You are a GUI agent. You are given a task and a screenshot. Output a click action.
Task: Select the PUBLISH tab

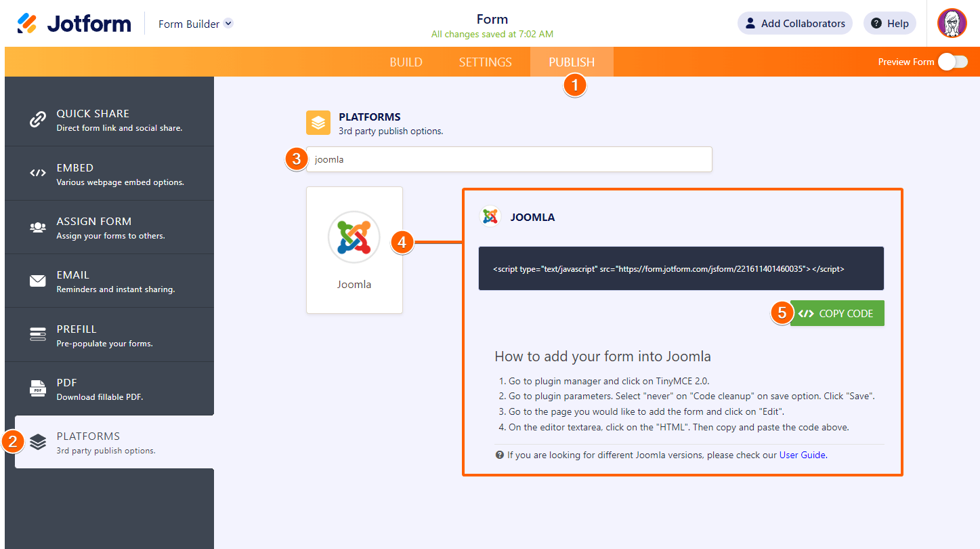572,62
